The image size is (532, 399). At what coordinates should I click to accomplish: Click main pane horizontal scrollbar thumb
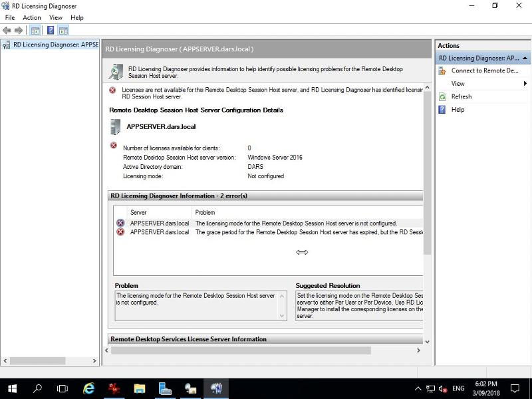click(x=241, y=350)
